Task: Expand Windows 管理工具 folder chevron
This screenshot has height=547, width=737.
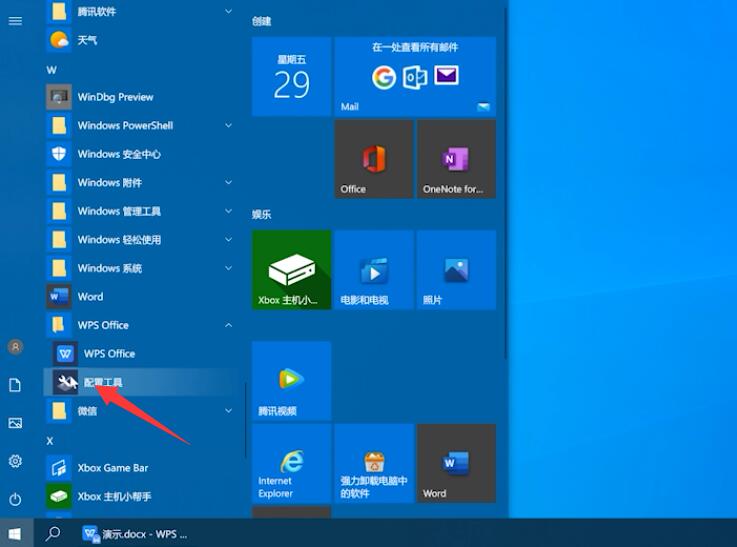Action: click(x=228, y=211)
